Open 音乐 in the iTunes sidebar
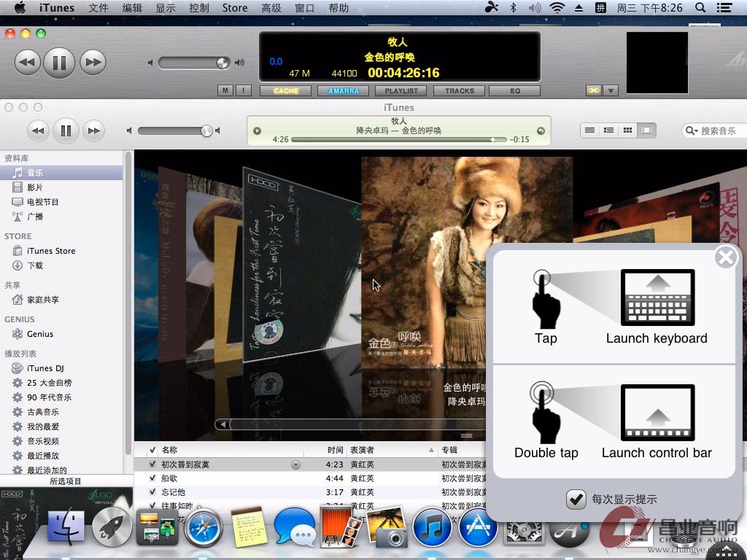747x560 pixels. (61, 173)
